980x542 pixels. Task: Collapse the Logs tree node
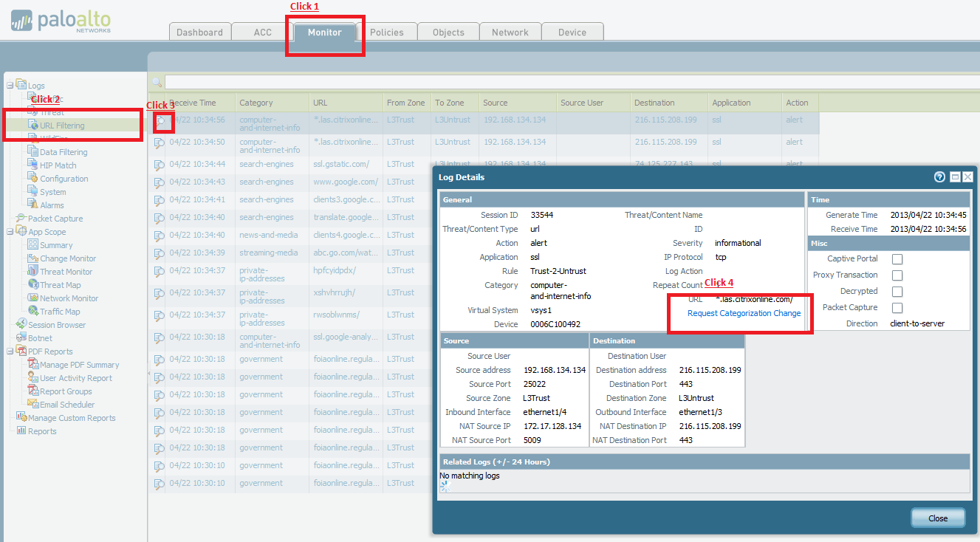pos(10,86)
